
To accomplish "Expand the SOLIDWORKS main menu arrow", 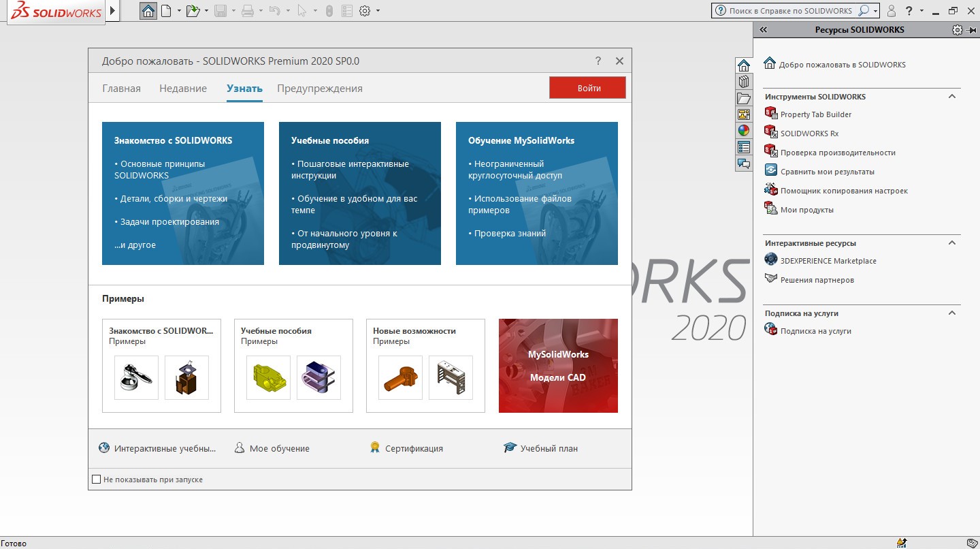I will [113, 11].
